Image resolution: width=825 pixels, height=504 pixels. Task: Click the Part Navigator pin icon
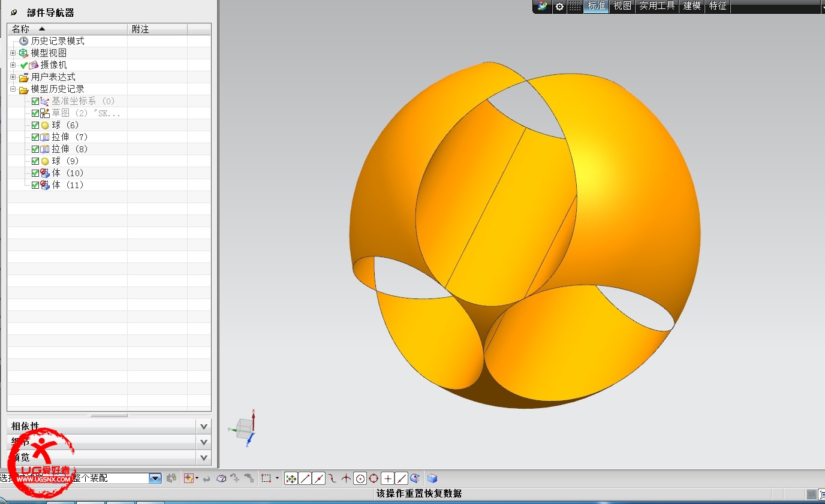pyautogui.click(x=14, y=13)
